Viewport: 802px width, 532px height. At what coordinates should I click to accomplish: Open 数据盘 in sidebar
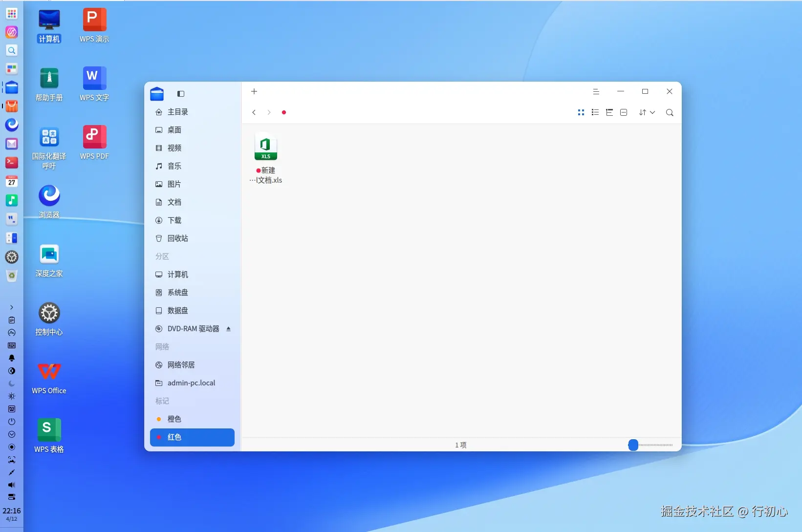[x=192, y=311]
